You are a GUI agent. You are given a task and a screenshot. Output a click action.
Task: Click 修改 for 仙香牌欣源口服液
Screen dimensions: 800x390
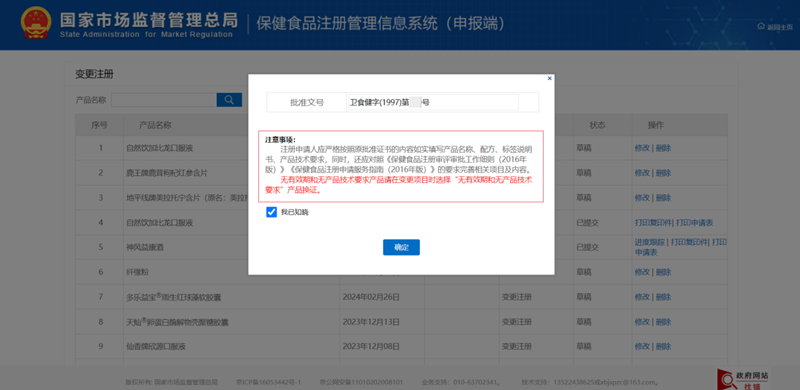click(642, 346)
